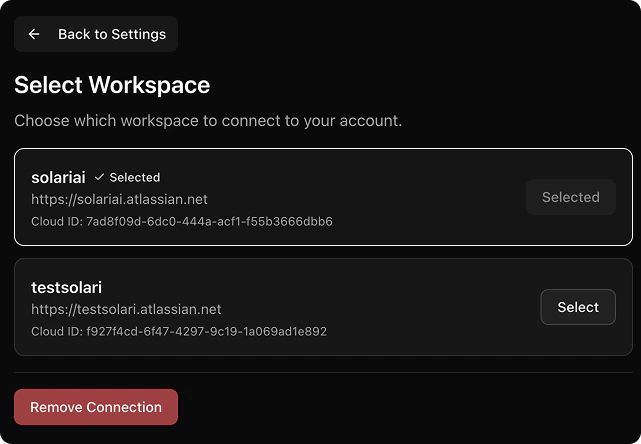Click the disabled Selected button for solariai
Image resolution: width=641 pixels, height=444 pixels.
[571, 197]
